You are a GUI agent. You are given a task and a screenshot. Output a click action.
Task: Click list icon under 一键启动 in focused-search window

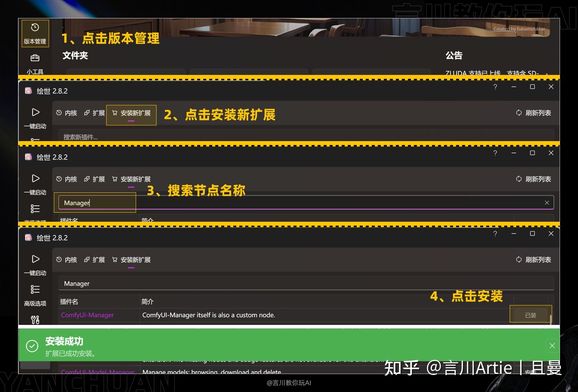pyautogui.click(x=35, y=209)
